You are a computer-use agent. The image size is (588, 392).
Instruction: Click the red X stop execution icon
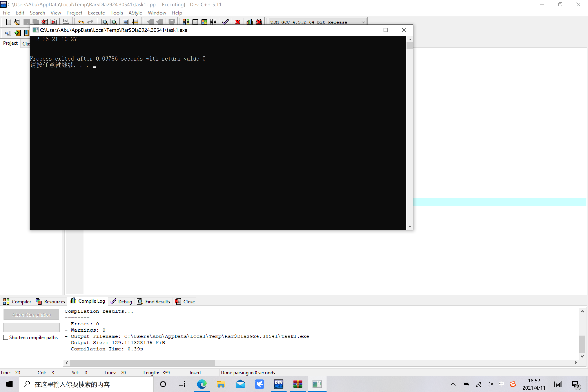pyautogui.click(x=238, y=22)
